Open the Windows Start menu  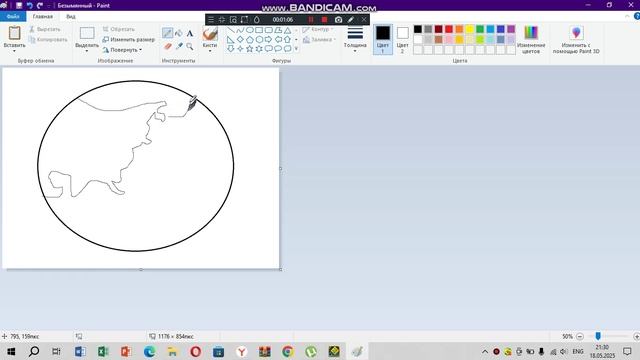[11, 351]
